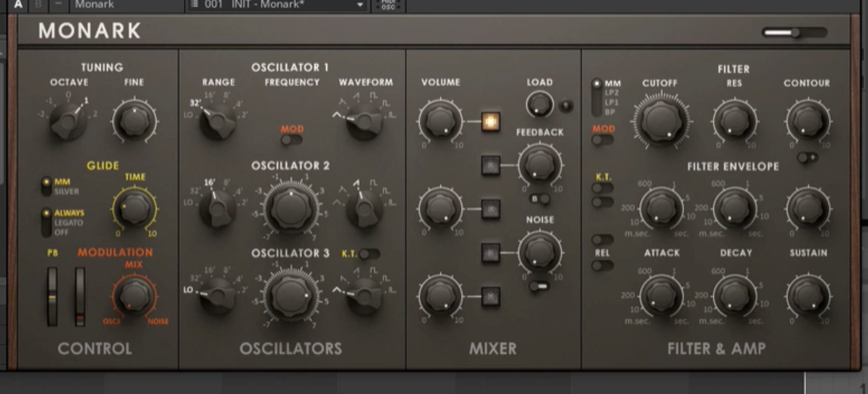868x394 pixels.
Task: Click the PB pitch bend wheel
Action: point(52,297)
